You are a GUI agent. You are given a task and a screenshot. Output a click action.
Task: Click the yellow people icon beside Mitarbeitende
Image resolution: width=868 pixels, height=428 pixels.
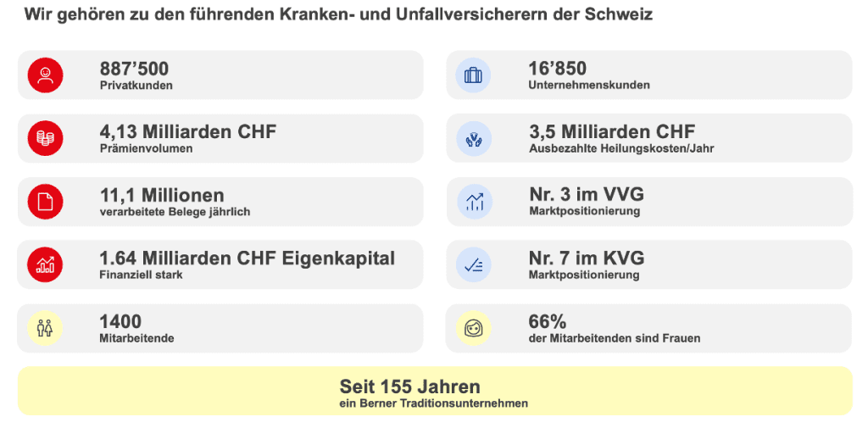(45, 328)
